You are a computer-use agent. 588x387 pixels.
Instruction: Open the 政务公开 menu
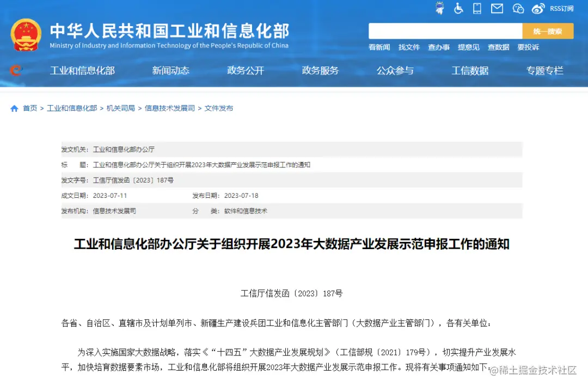click(246, 70)
